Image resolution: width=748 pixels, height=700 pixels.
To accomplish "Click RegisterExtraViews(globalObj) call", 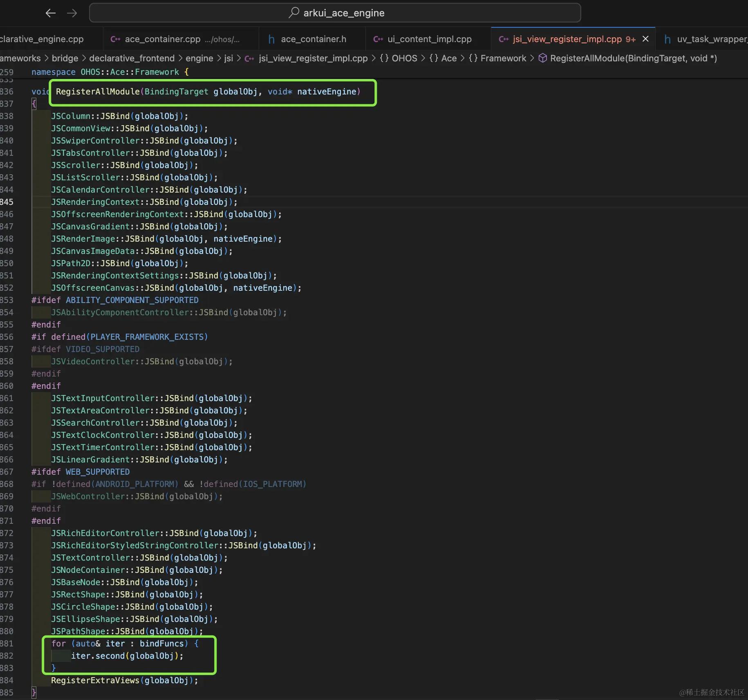I will tap(124, 680).
